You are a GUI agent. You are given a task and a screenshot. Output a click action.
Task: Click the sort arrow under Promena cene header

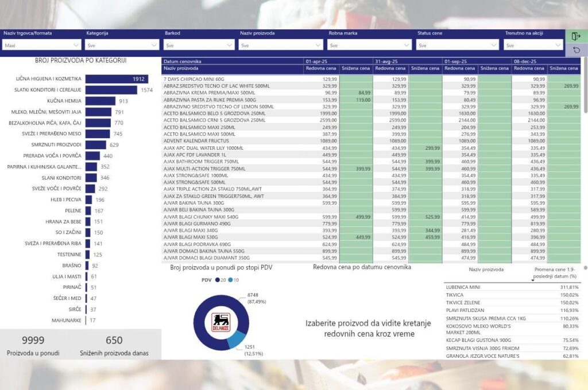pyautogui.click(x=532, y=280)
